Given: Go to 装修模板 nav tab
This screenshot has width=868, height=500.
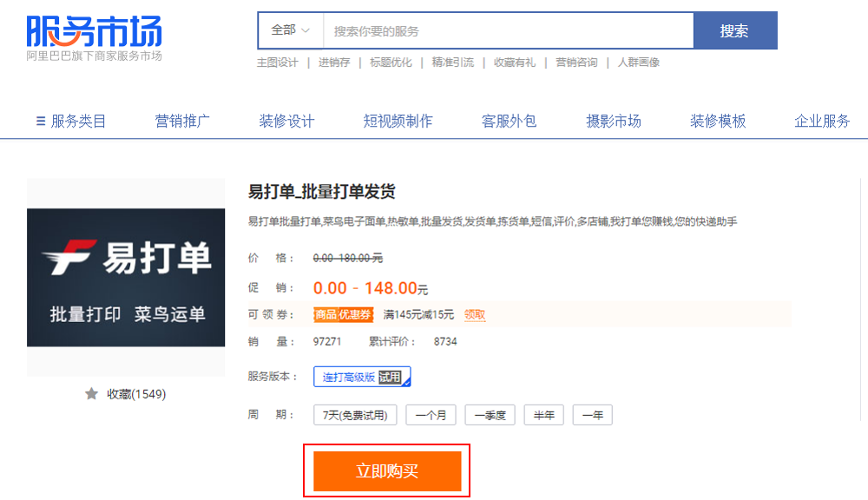Looking at the screenshot, I should pyautogui.click(x=718, y=121).
